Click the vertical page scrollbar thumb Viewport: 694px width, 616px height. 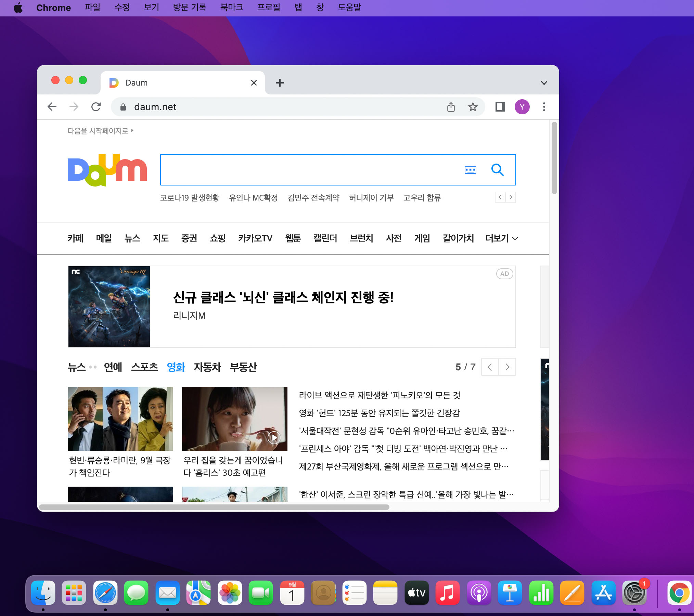pos(554,158)
